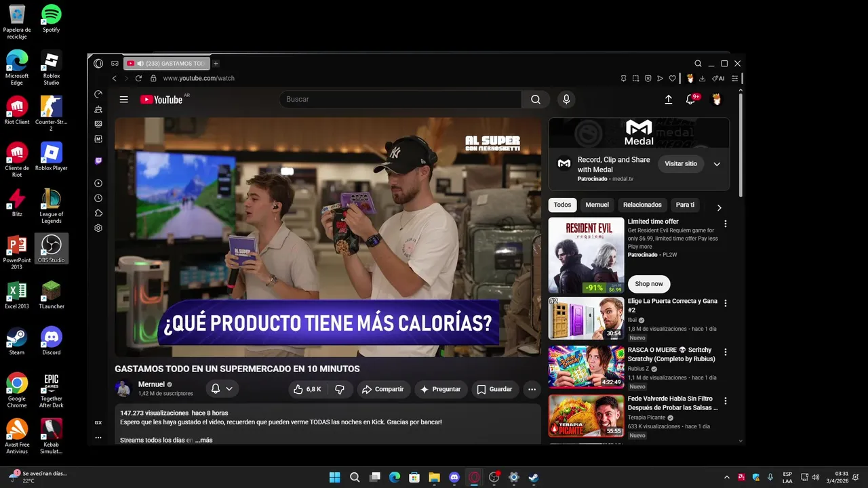Go to the YouTube home logo
This screenshot has height=488, width=868.
[161, 100]
